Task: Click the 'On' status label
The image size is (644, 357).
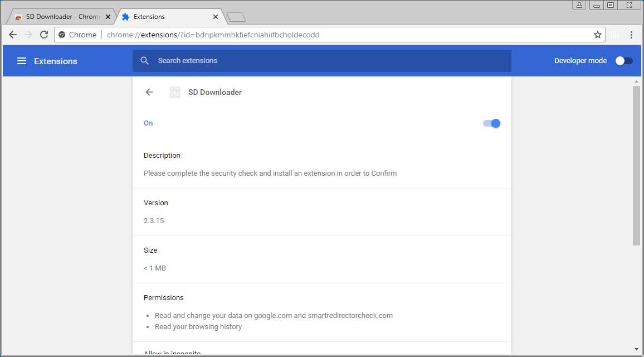Action: click(148, 123)
